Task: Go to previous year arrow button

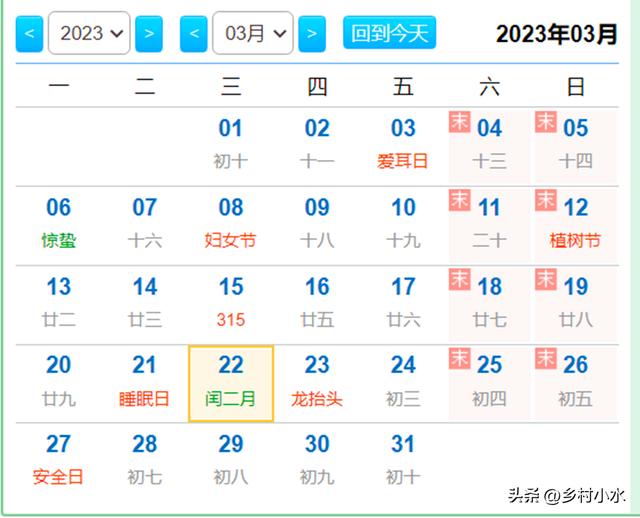Action: (30, 34)
